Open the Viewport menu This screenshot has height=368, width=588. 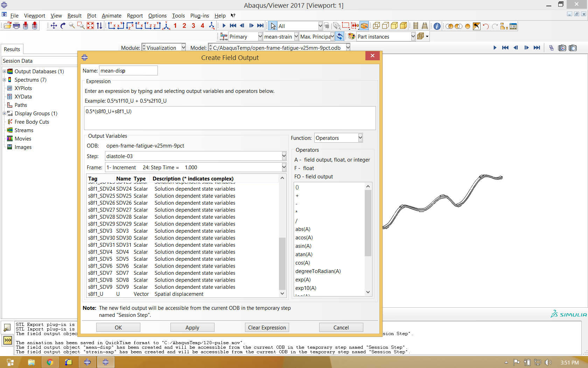tap(35, 15)
